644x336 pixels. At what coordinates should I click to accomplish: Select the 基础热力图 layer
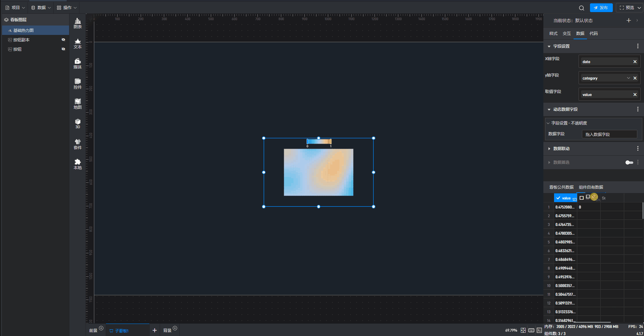click(23, 31)
